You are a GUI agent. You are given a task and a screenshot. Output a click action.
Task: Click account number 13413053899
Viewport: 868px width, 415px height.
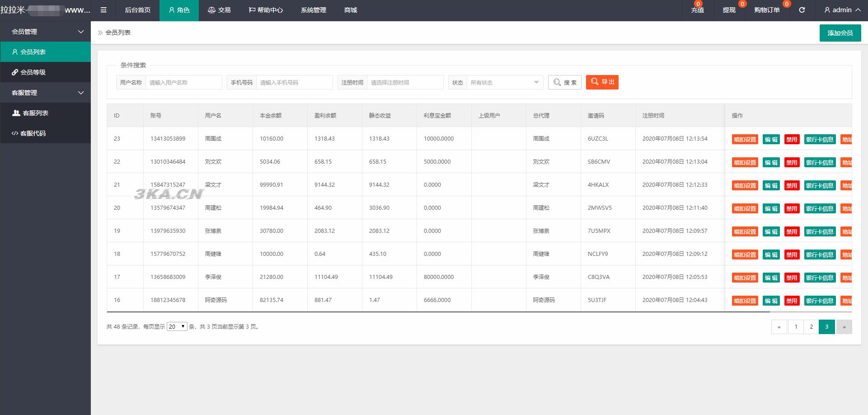click(x=168, y=139)
